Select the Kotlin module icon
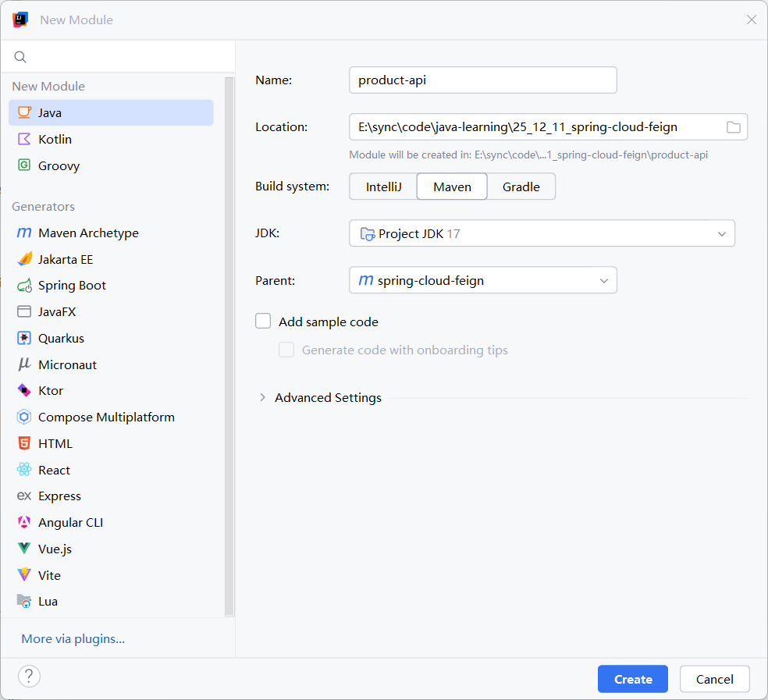 [24, 139]
